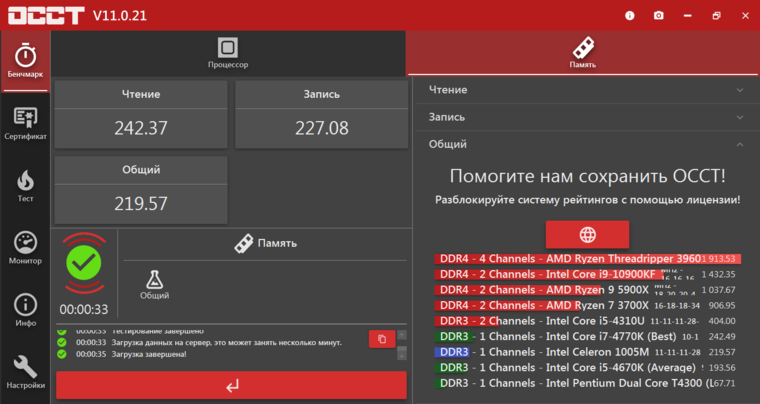Viewport: 760px width, 404px height.
Task: Take a screenshot with camera icon
Action: coord(658,16)
